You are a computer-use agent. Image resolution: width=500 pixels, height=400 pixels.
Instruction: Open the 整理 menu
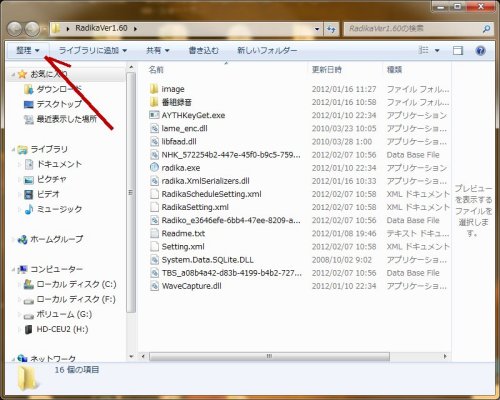(x=28, y=51)
